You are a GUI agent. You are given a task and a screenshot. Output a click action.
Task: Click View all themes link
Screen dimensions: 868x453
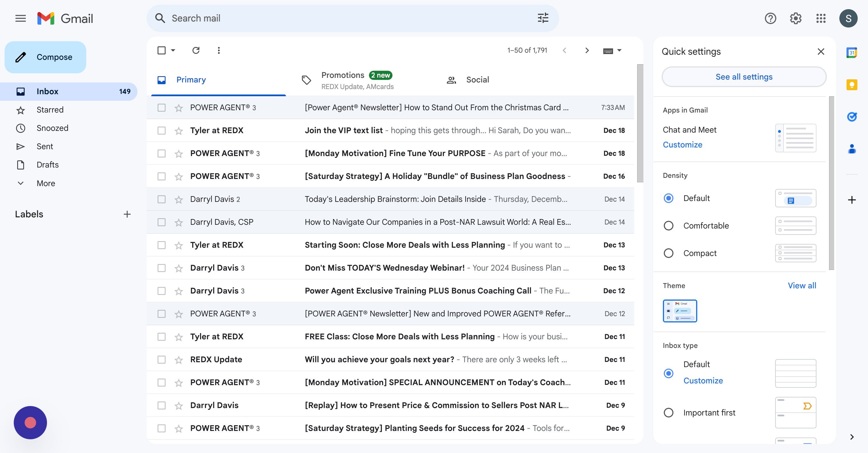(802, 285)
